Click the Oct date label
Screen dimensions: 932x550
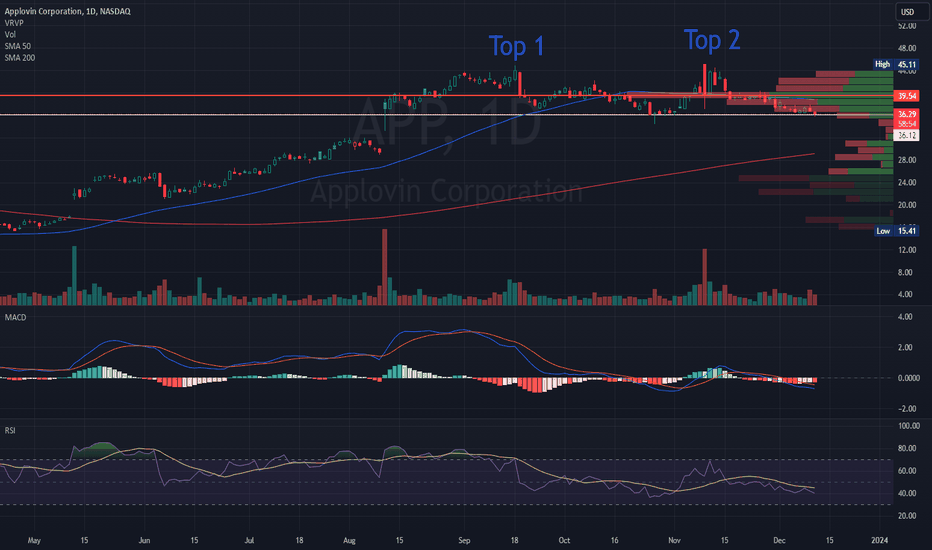pyautogui.click(x=564, y=540)
